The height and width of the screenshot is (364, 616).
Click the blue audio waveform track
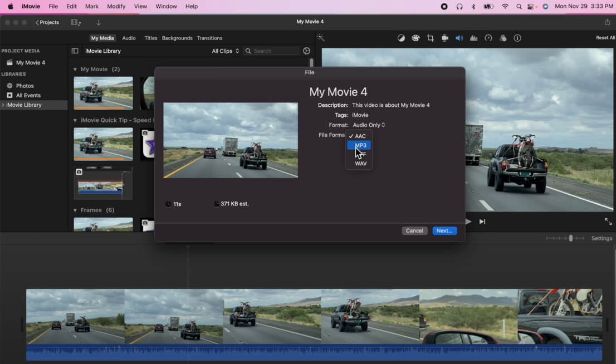[314, 352]
